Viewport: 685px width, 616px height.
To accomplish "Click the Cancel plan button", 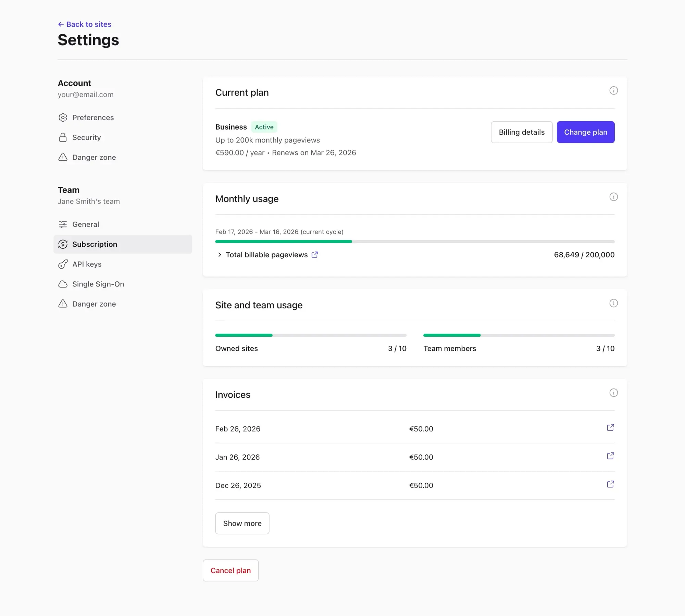I will coord(231,570).
